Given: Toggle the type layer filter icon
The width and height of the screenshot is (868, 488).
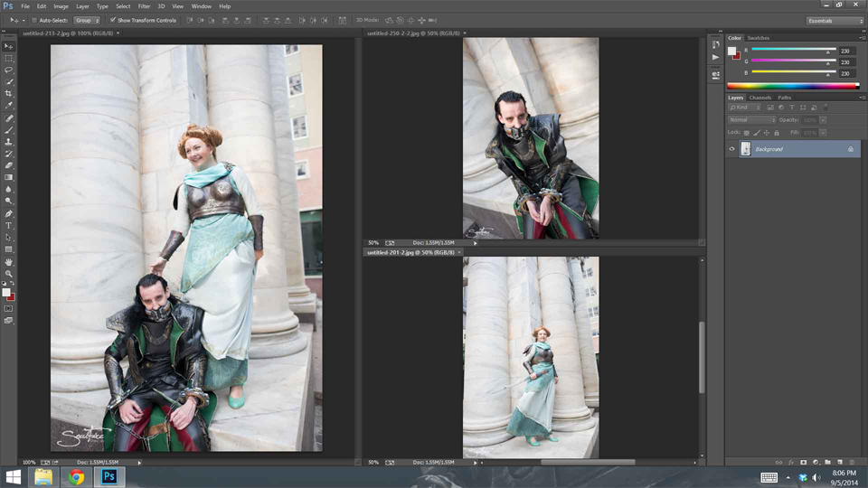Looking at the screenshot, I should click(792, 108).
